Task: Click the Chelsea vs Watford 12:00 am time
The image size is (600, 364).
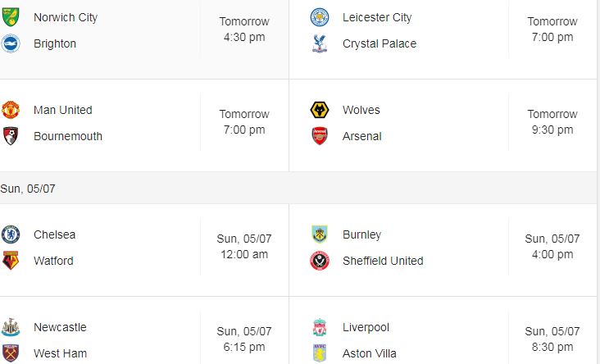Action: (244, 254)
